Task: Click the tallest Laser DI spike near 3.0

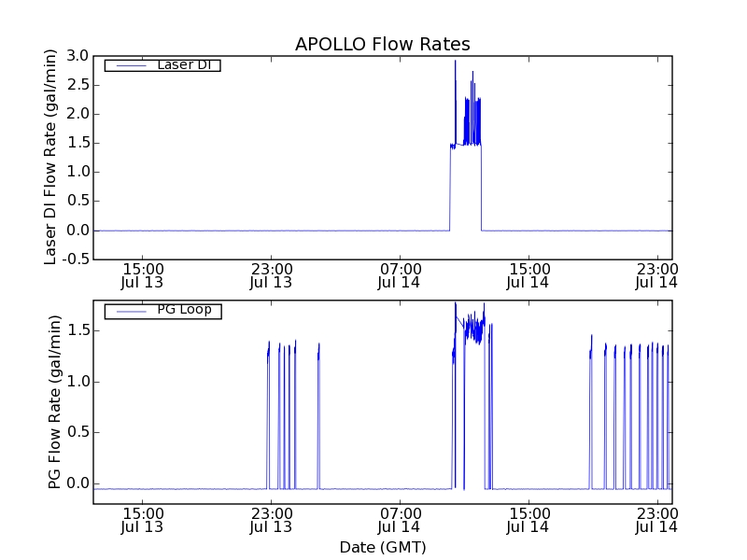Action: (x=456, y=63)
